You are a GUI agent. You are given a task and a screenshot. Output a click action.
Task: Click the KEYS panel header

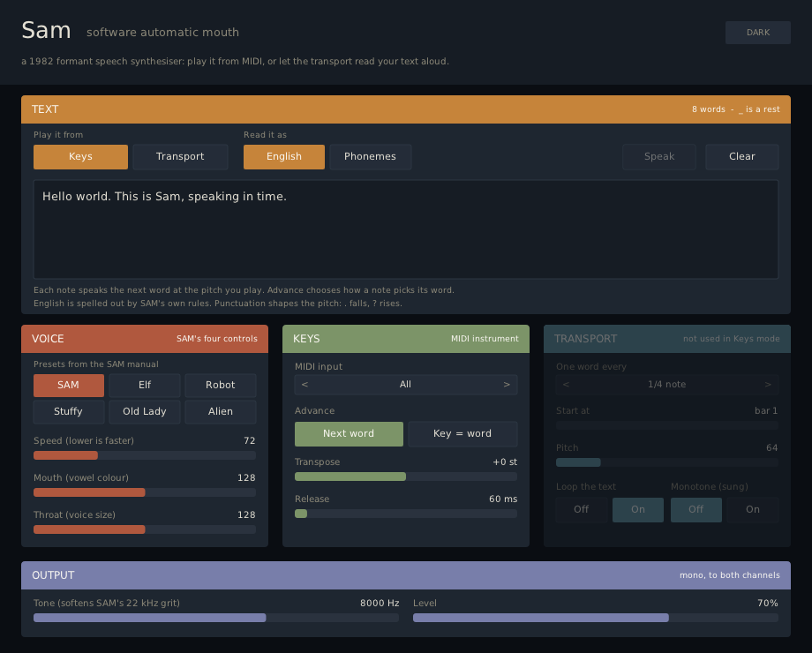pyautogui.click(x=406, y=339)
